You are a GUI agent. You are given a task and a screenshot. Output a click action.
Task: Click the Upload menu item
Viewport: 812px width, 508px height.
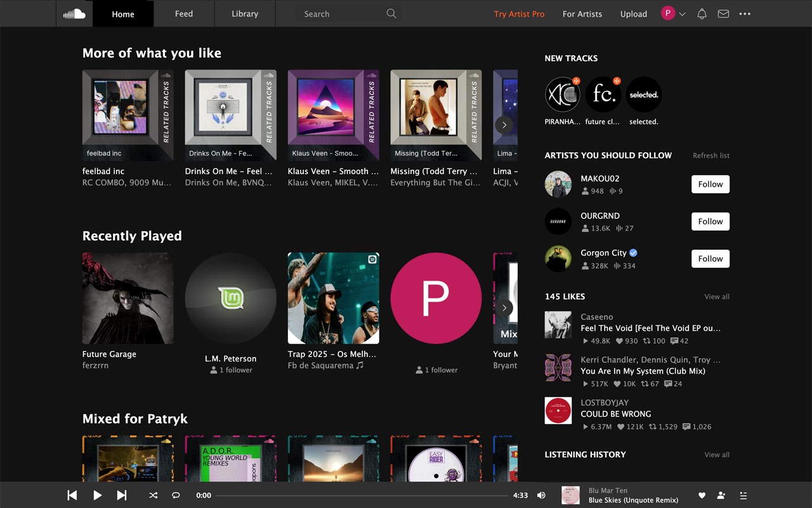pyautogui.click(x=634, y=14)
